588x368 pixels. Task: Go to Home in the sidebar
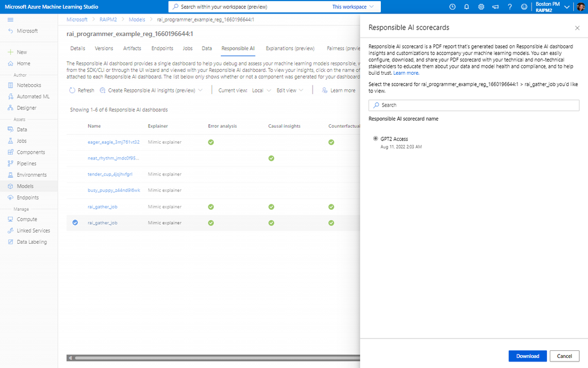[x=19, y=64]
